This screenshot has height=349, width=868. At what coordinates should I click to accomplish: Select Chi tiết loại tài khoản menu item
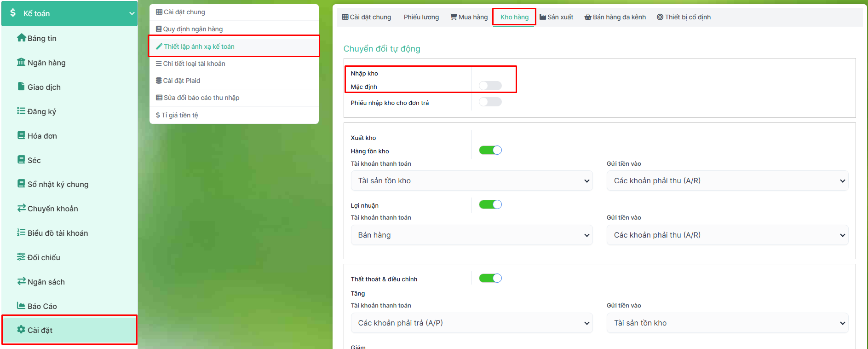point(194,64)
